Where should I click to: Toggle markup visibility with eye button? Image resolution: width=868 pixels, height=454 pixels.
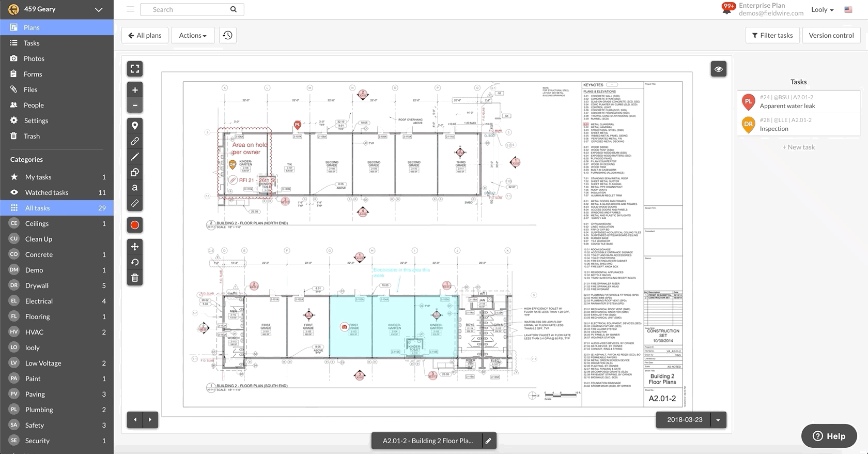(718, 69)
